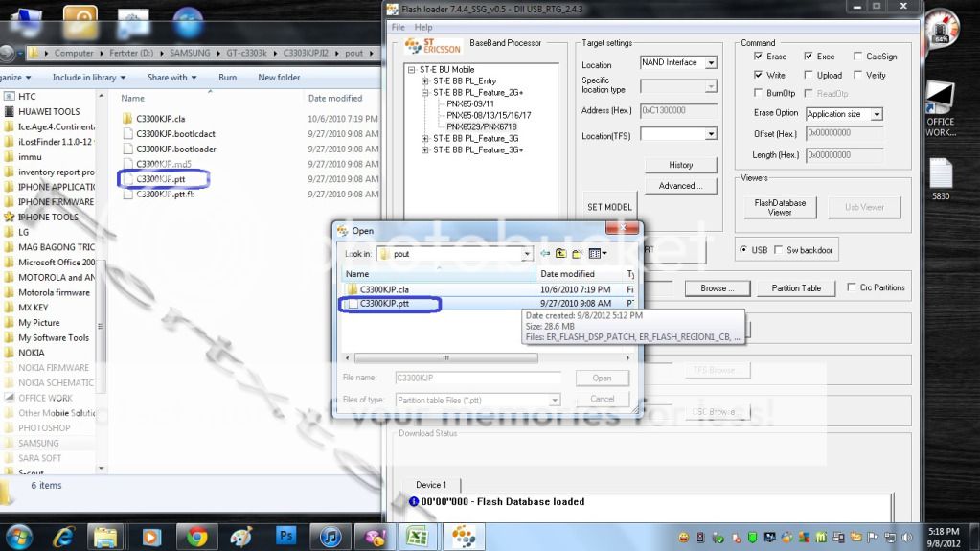Open the Location NAND Interface dropdown
Image resolution: width=980 pixels, height=551 pixels.
[711, 63]
